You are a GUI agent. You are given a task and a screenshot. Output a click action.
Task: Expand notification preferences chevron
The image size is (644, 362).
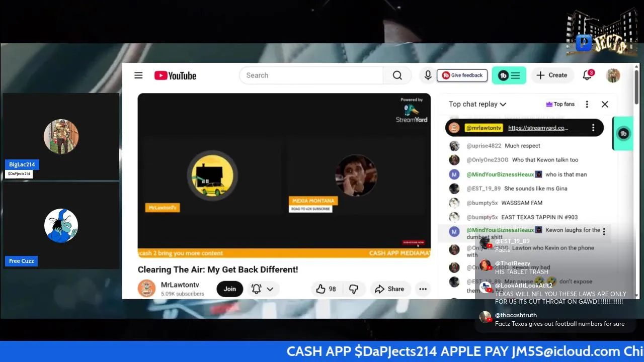pos(270,289)
